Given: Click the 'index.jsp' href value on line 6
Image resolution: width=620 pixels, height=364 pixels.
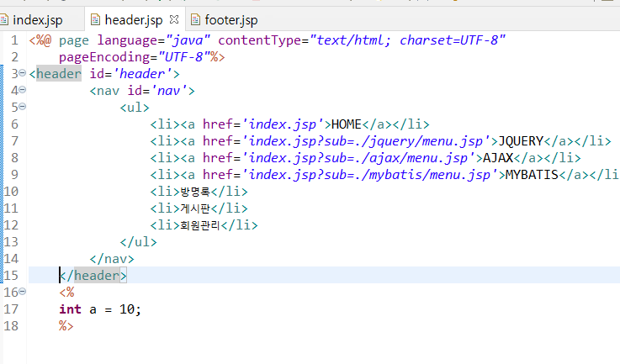Looking at the screenshot, I should click(286, 124).
